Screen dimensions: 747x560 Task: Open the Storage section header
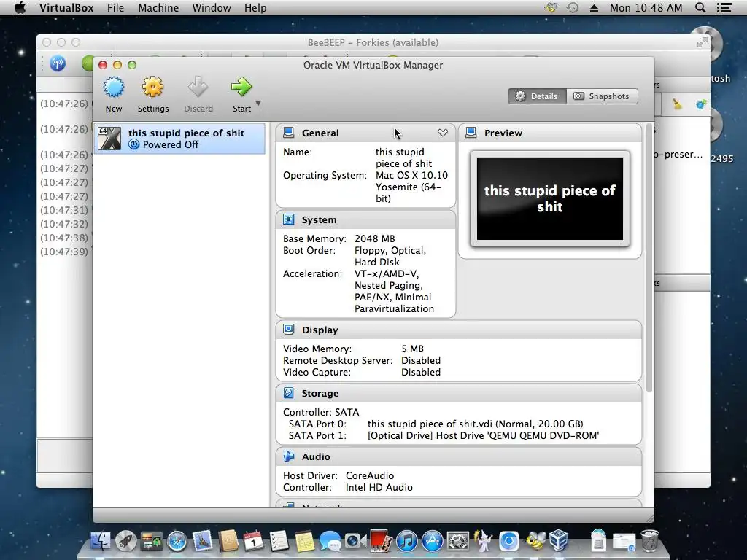click(x=320, y=393)
